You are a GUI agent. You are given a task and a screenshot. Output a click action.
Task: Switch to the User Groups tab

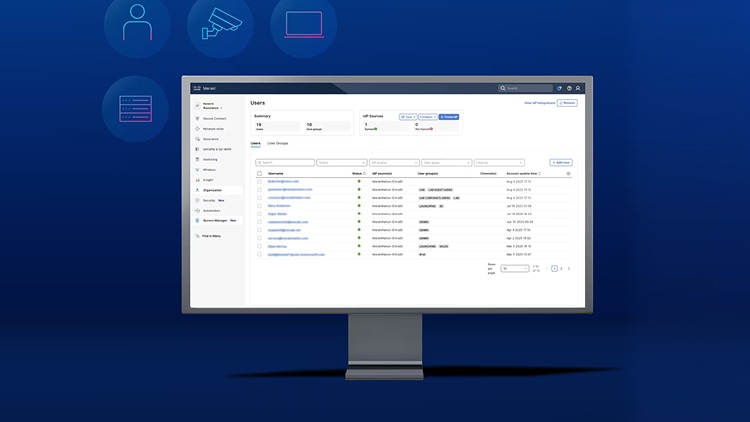point(277,143)
